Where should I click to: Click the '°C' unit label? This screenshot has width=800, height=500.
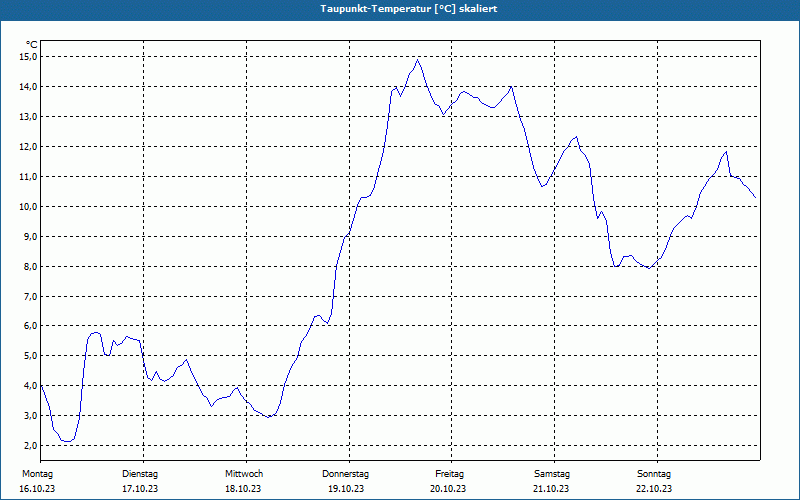32,45
